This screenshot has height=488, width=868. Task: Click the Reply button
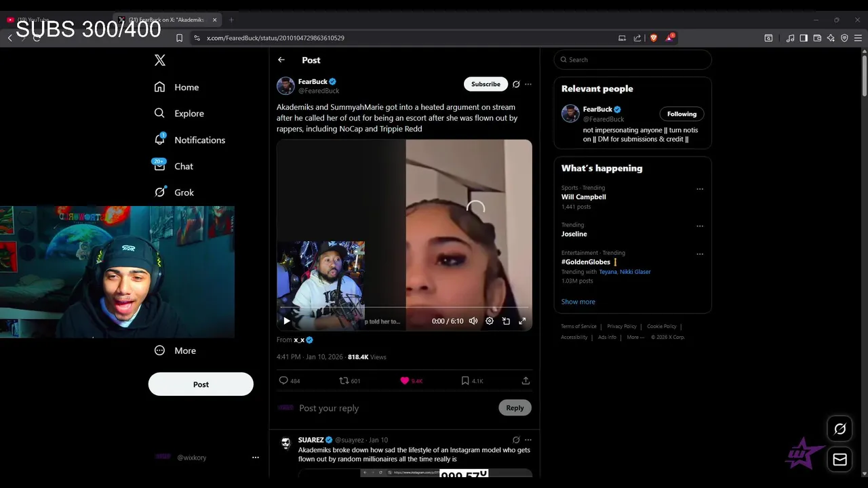(x=515, y=407)
